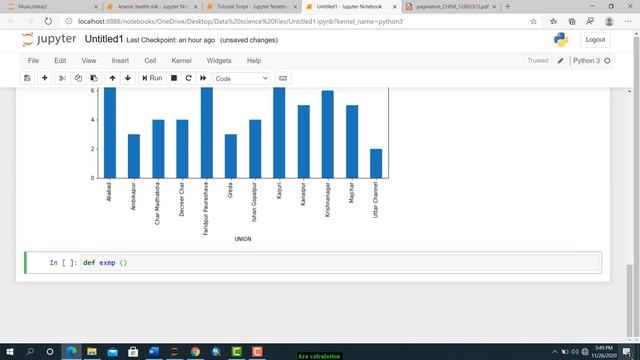This screenshot has height=360, width=640.
Task: Run the current cell
Action: 152,78
